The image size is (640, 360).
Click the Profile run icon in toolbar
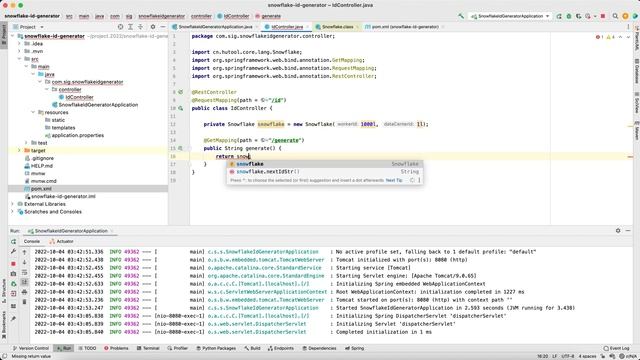(588, 16)
